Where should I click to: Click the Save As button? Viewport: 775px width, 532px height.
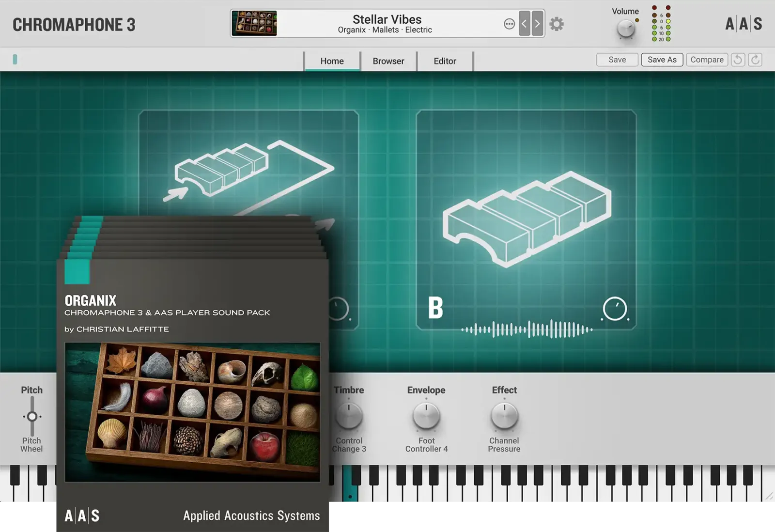click(x=662, y=60)
